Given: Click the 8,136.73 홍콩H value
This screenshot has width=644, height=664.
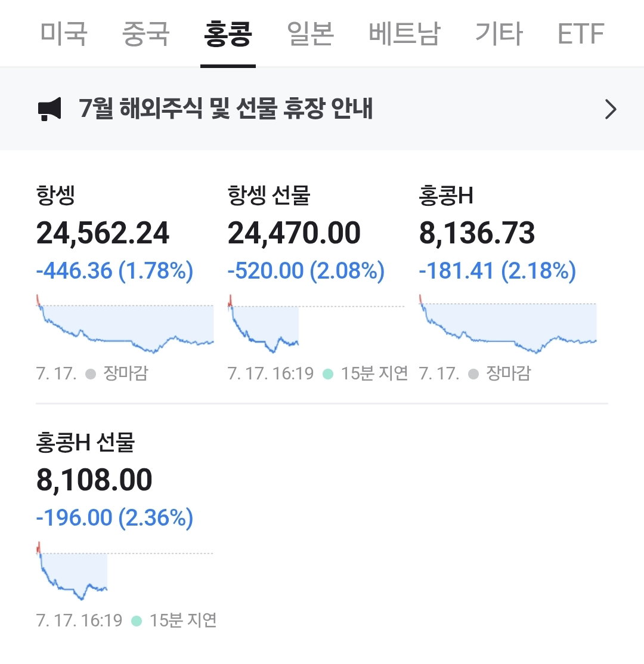Looking at the screenshot, I should click(477, 233).
